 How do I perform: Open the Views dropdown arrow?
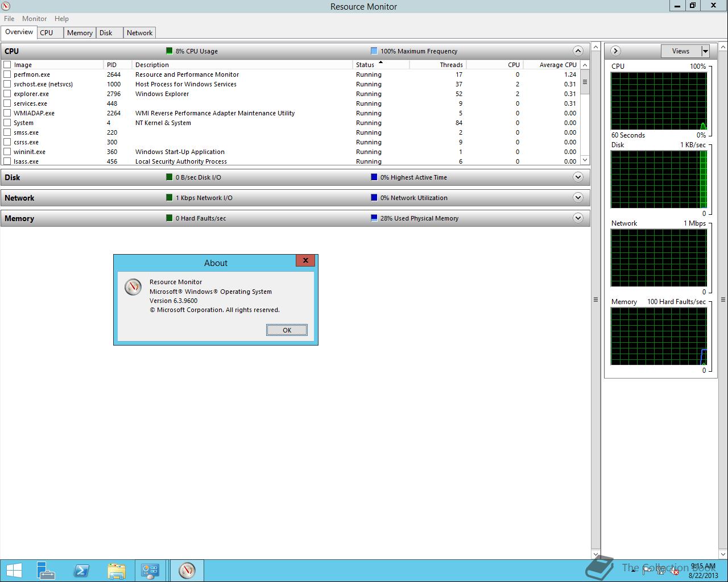[x=705, y=51]
